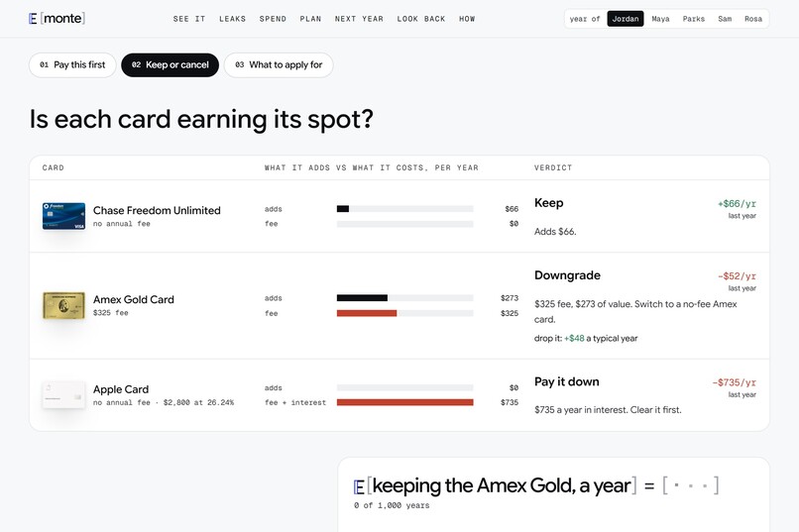Image resolution: width=799 pixels, height=532 pixels.
Task: Go to the LEAKS nav item
Action: [x=232, y=19]
